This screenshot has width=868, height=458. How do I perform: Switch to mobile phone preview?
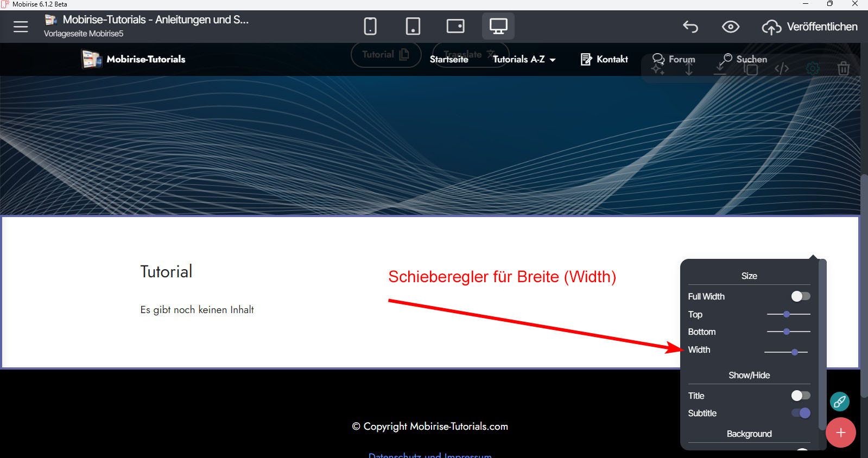[x=370, y=26]
